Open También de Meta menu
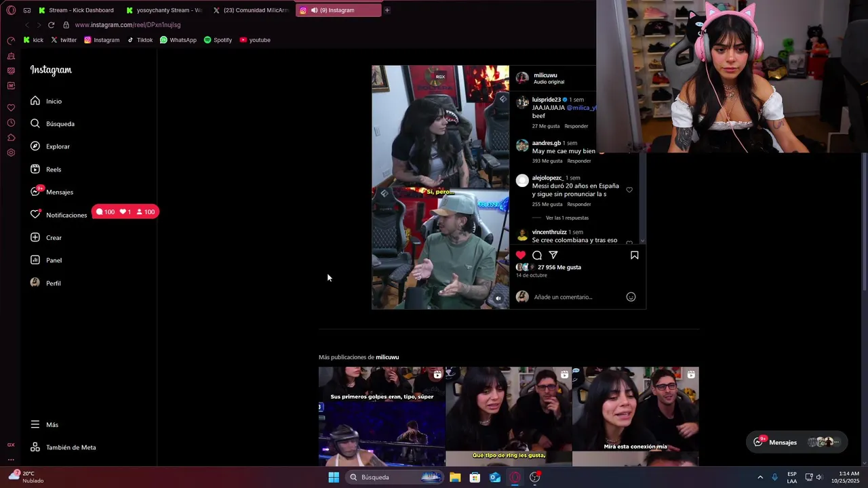 63,447
